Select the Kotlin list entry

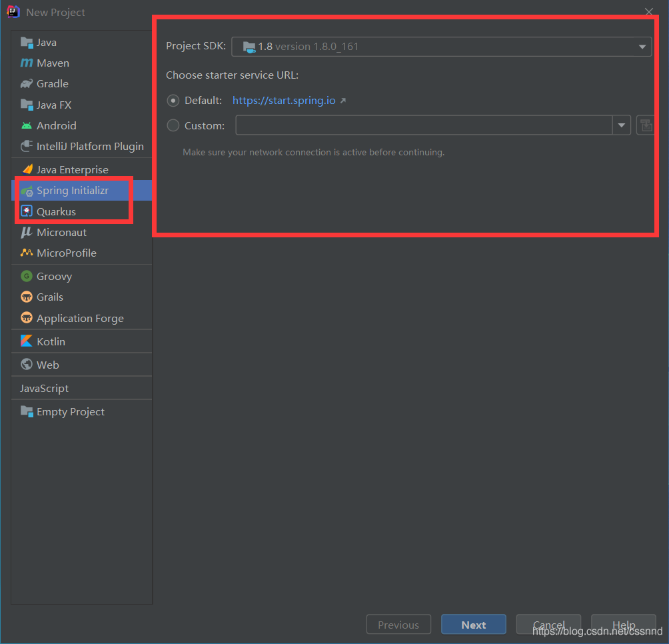coord(81,341)
